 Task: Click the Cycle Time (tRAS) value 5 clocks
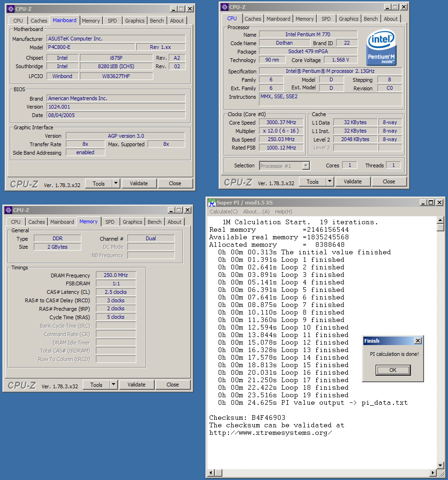tap(116, 317)
